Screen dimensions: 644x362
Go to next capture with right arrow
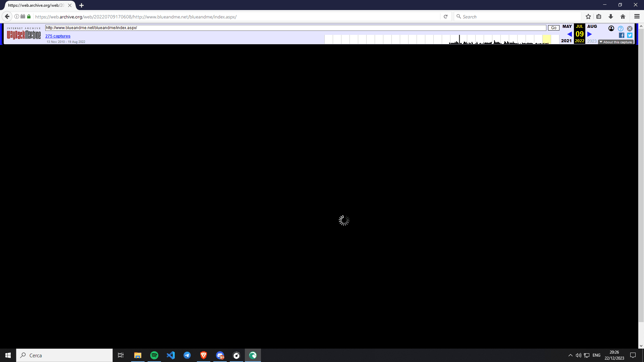(x=589, y=34)
